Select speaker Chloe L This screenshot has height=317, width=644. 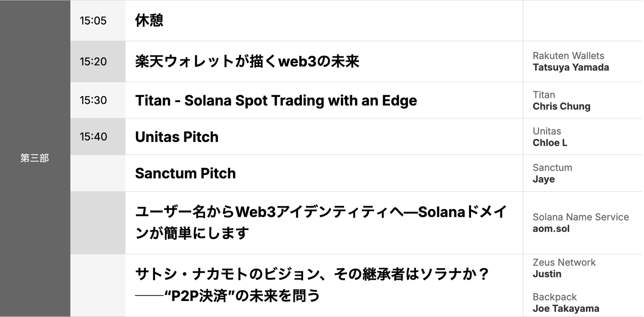coord(550,143)
